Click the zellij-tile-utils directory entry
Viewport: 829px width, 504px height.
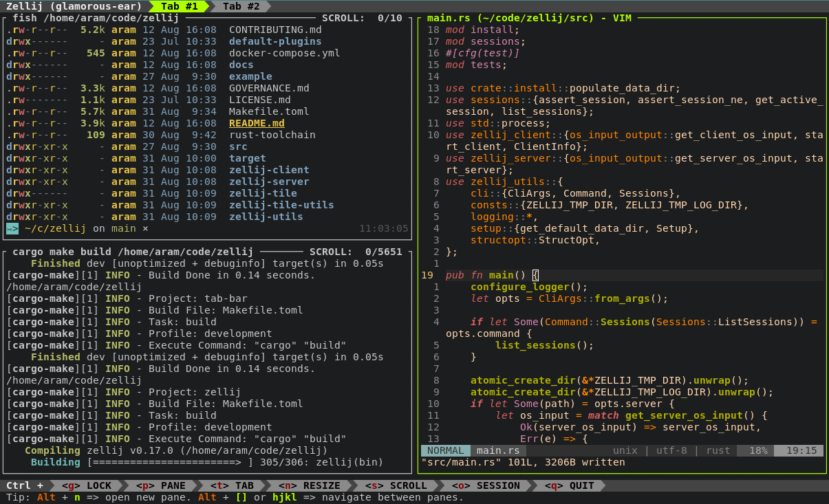pos(281,205)
